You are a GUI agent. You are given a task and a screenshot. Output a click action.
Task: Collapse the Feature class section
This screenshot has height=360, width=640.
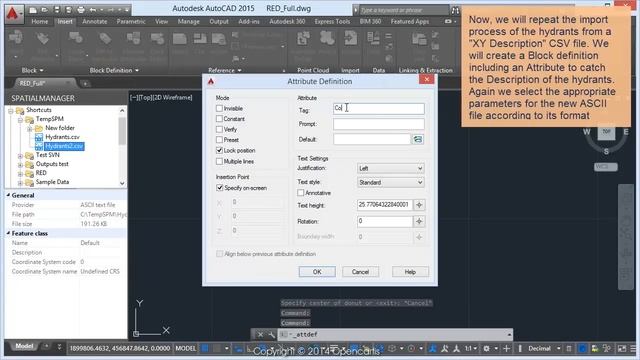[8, 233]
